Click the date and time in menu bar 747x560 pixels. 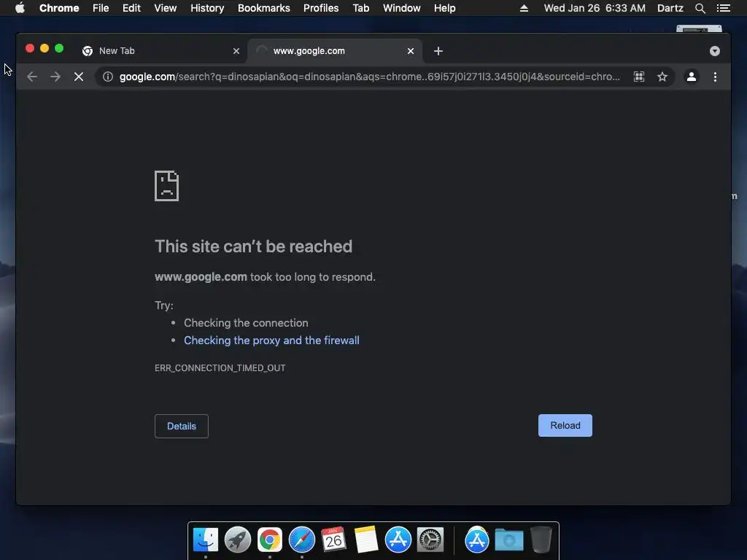click(x=595, y=8)
